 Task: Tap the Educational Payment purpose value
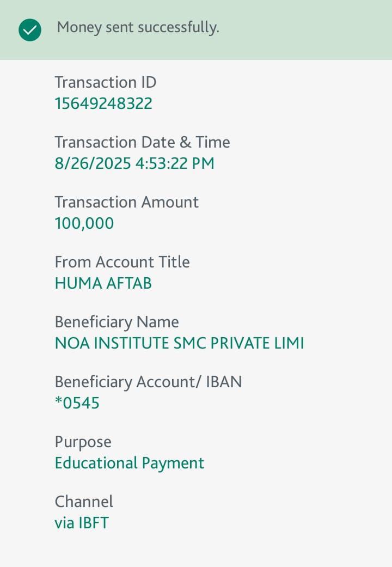[130, 463]
